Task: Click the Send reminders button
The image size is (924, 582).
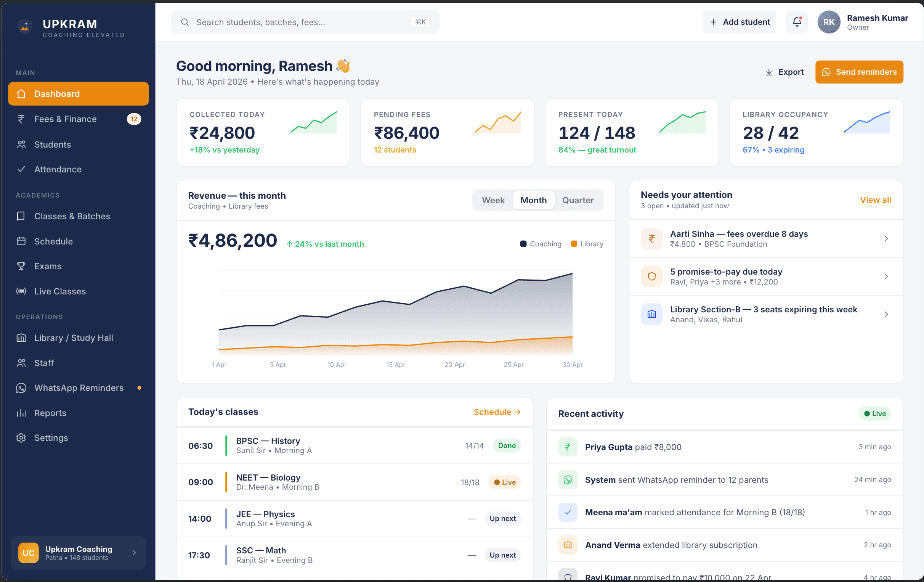Action: tap(859, 72)
